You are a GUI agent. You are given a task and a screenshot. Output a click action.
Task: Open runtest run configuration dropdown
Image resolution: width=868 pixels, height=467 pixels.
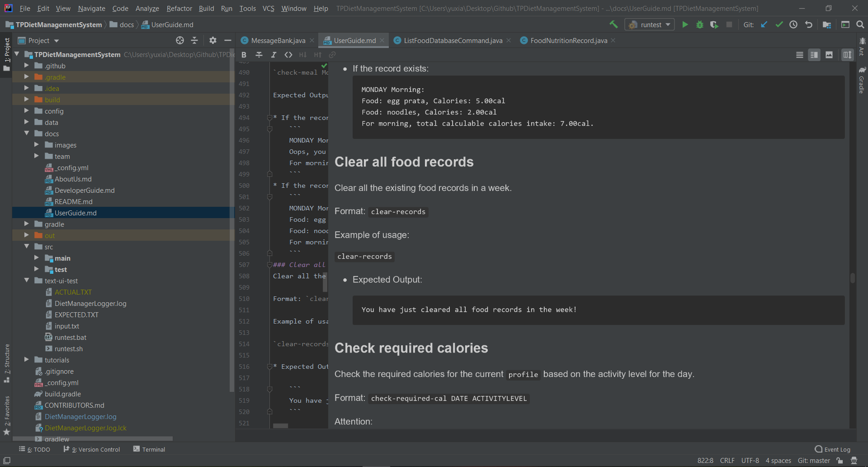650,24
